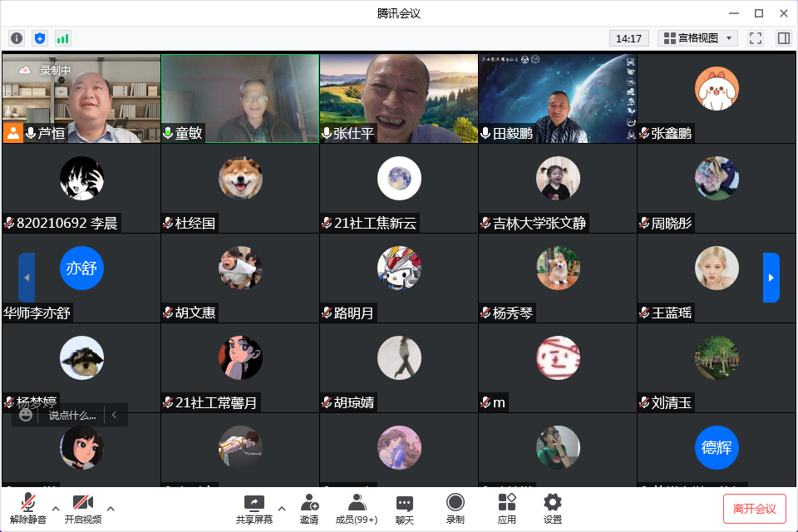Click 共享屏幕 share screen

coord(254,508)
